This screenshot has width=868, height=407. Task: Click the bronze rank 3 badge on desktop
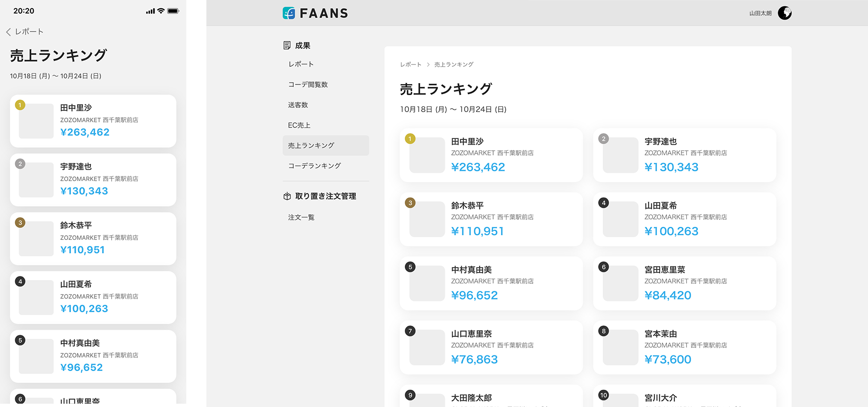(410, 203)
